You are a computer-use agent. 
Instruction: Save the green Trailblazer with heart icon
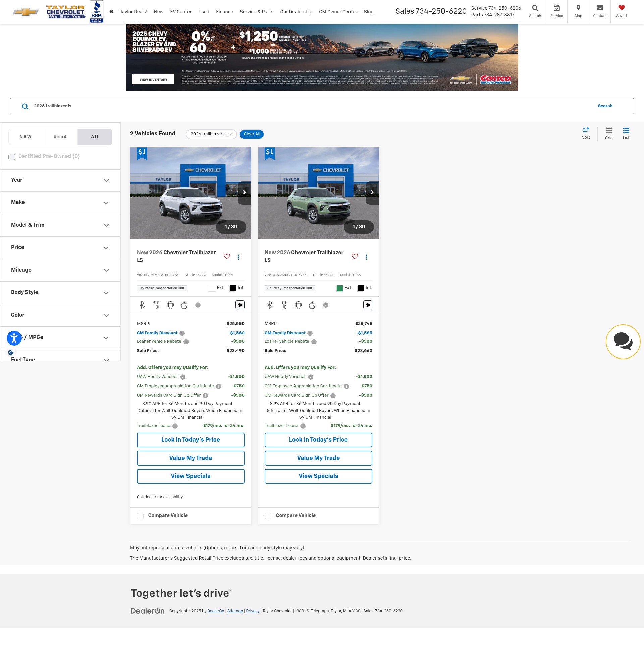click(355, 256)
